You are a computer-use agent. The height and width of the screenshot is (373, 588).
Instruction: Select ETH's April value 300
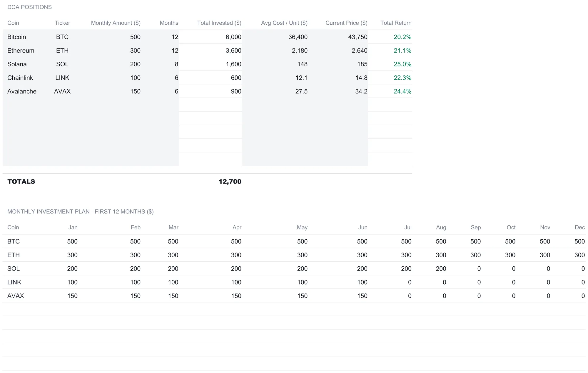pos(236,255)
